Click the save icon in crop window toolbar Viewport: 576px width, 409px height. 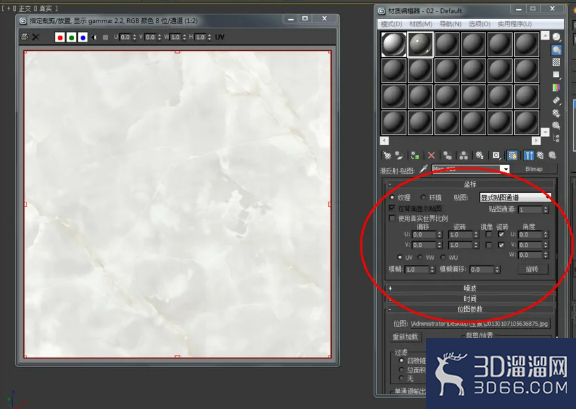(x=24, y=37)
